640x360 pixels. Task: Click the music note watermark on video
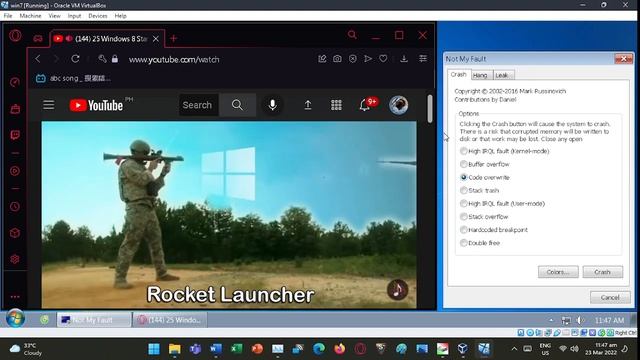pyautogui.click(x=398, y=289)
